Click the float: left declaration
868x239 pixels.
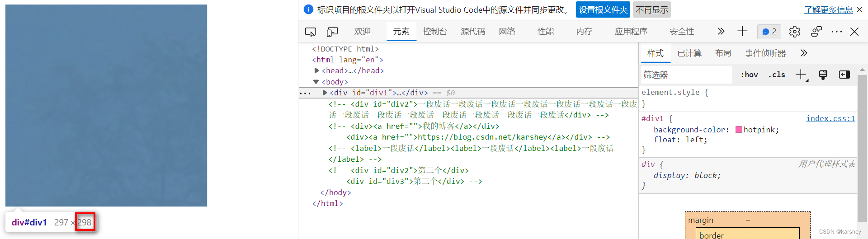click(680, 140)
